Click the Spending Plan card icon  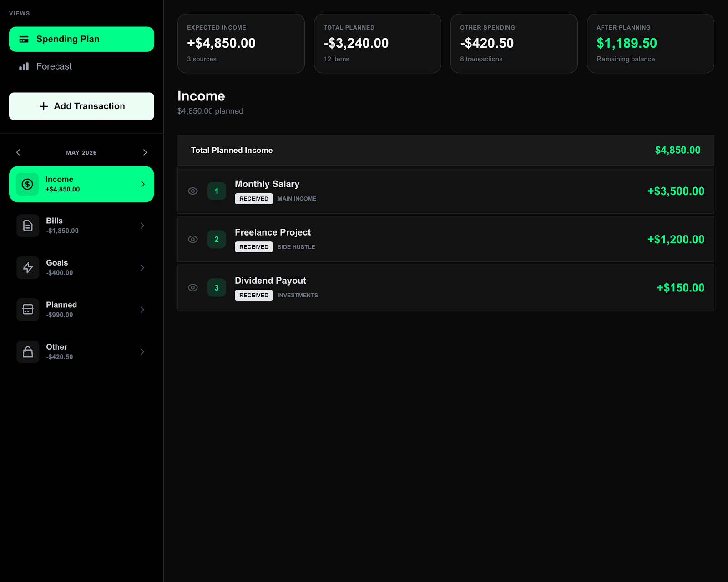(x=24, y=39)
